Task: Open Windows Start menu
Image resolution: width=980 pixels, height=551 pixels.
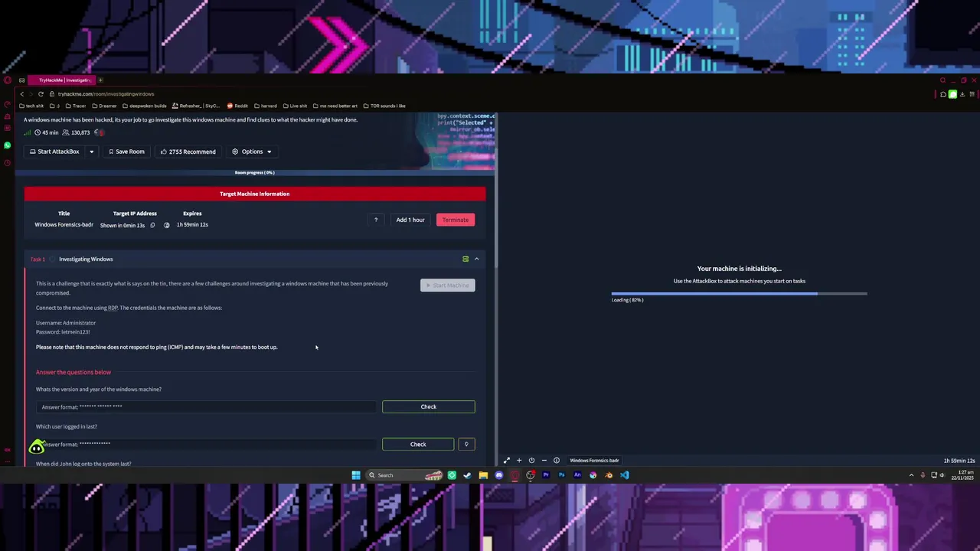Action: coord(356,475)
